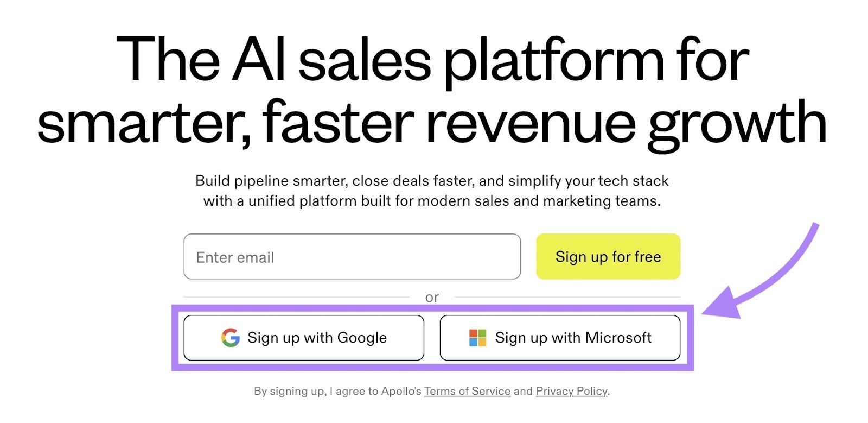868x423 pixels.
Task: Click inside the 'Enter email' field
Action: pyautogui.click(x=352, y=256)
